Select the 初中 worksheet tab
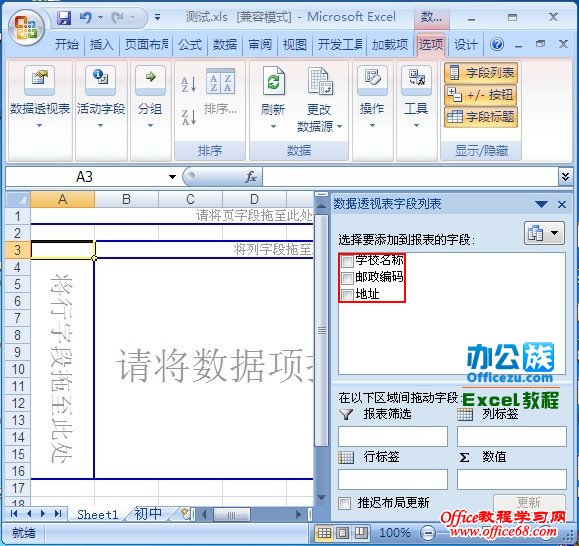579x546 pixels. [x=148, y=514]
